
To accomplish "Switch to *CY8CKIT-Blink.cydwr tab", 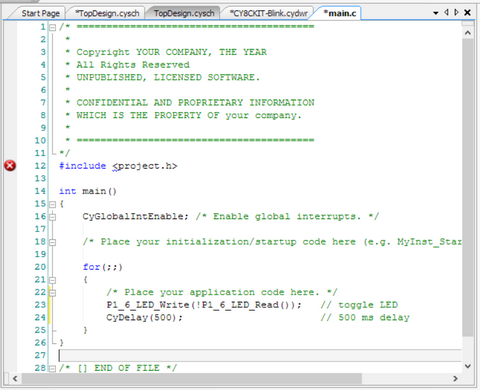I will coord(269,13).
